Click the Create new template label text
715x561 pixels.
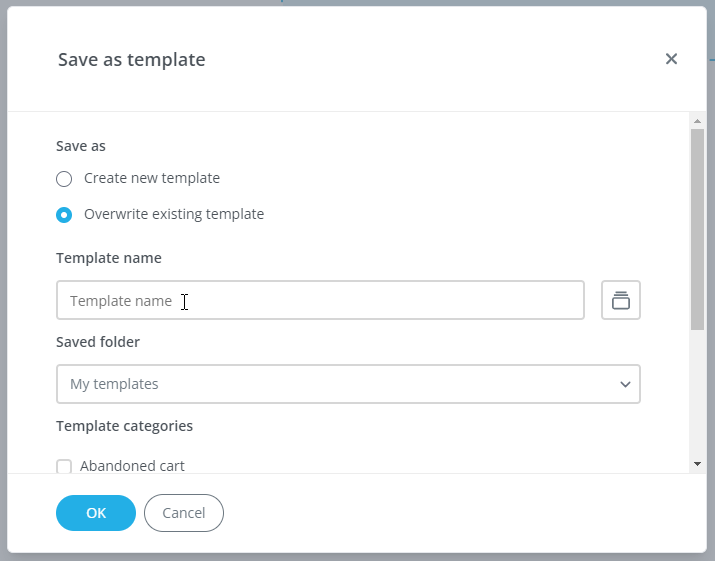tap(152, 178)
